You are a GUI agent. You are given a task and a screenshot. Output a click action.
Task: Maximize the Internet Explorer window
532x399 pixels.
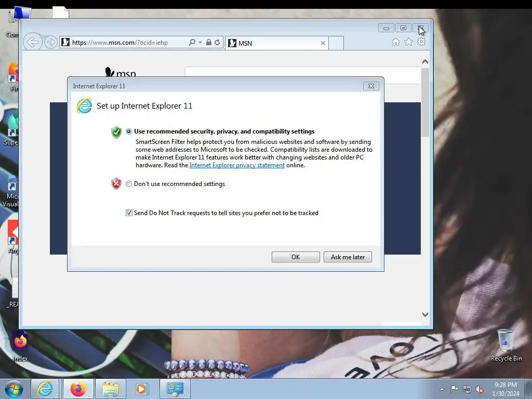click(403, 28)
